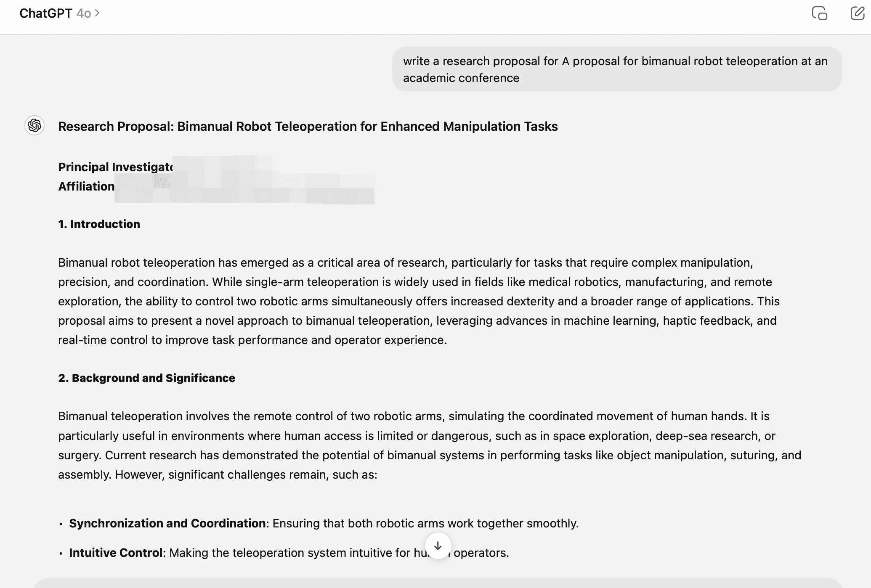Click the ChatGPT logo avatar beside the response
871x588 pixels.
(x=35, y=125)
